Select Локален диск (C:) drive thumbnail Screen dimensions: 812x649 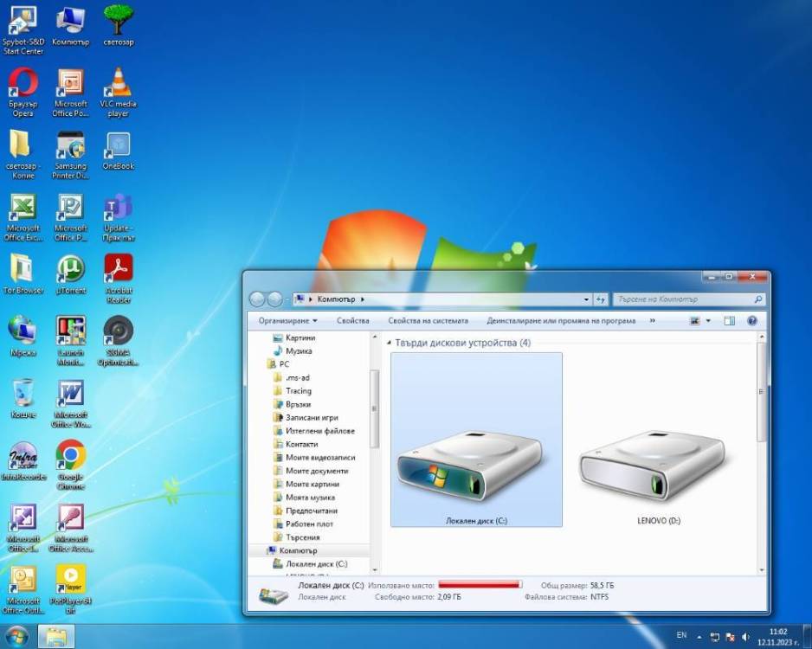[x=476, y=440]
